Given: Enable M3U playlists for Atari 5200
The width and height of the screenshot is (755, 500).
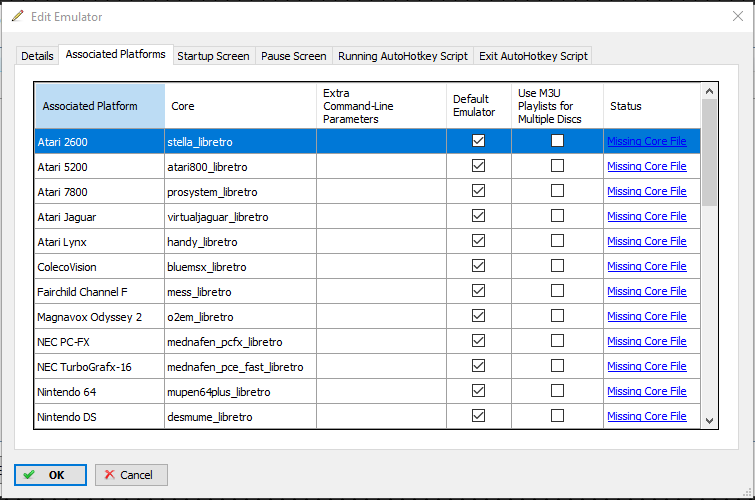Looking at the screenshot, I should tap(557, 166).
